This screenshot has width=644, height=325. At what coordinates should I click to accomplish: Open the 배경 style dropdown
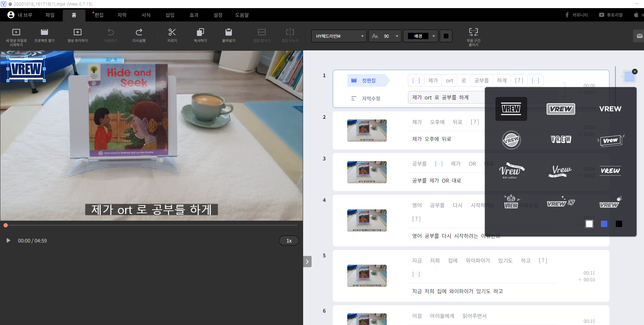pos(421,36)
